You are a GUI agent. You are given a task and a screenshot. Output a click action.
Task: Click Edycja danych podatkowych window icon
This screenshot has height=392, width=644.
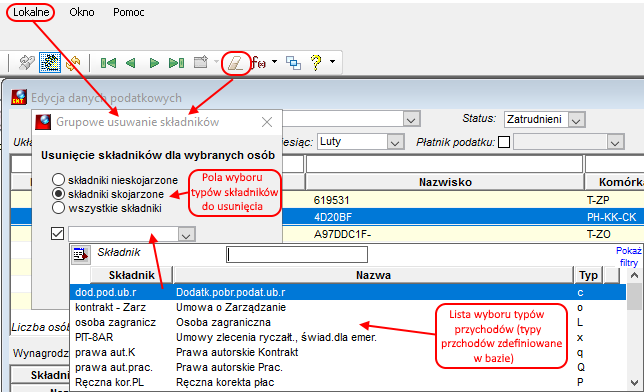(x=19, y=97)
